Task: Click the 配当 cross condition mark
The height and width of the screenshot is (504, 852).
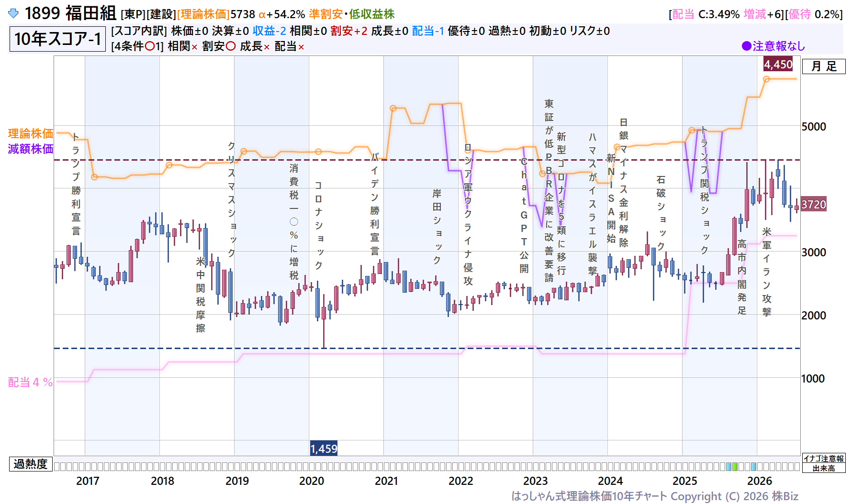Action: coord(301,47)
